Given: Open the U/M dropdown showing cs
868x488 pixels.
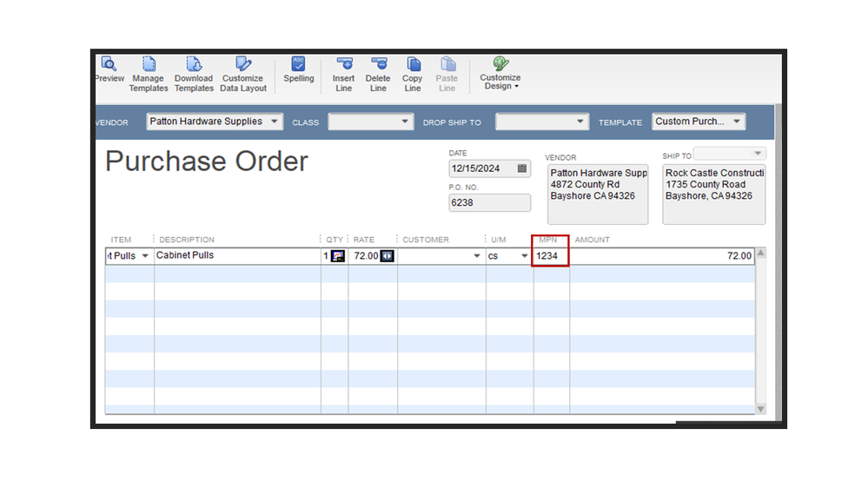Looking at the screenshot, I should coord(524,255).
